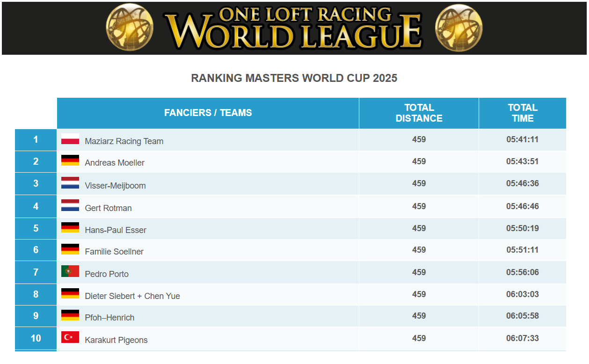Select the name Hans-Paul Esser

(116, 230)
